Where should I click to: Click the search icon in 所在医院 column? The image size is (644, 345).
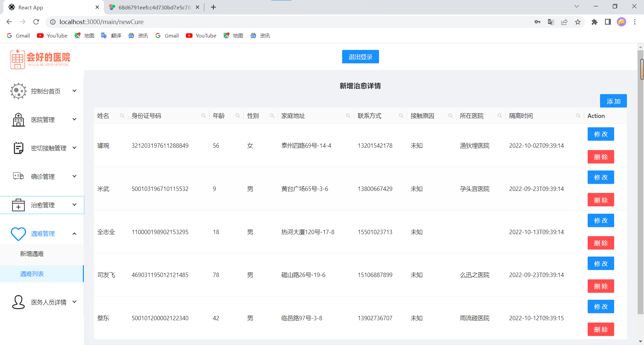(x=500, y=116)
